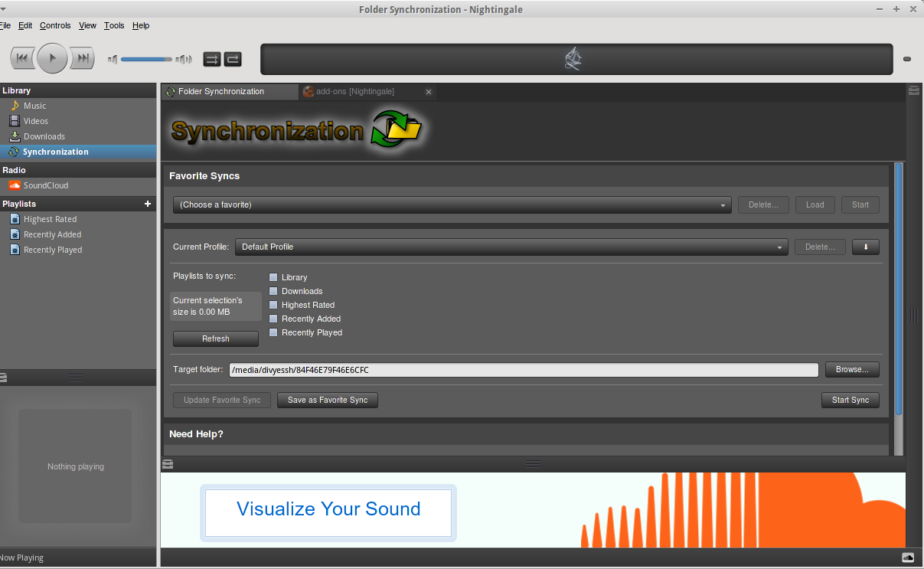The width and height of the screenshot is (924, 569).
Task: Open the Tools menu
Action: click(x=114, y=25)
